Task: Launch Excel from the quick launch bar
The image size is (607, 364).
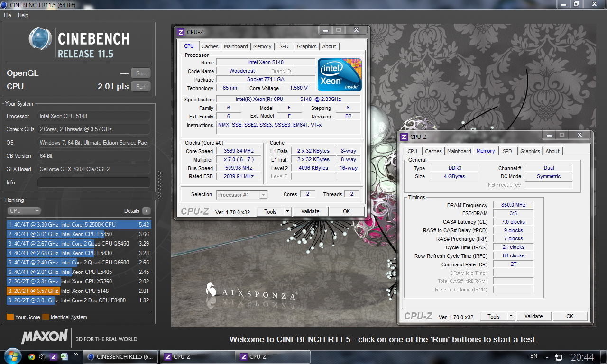Action: pyautogui.click(x=64, y=357)
